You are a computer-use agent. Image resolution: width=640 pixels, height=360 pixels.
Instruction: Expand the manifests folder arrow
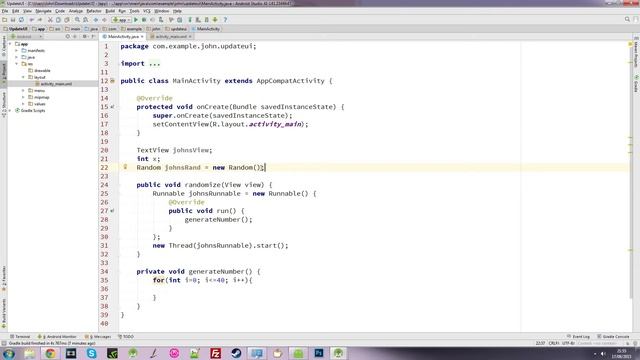[17, 51]
